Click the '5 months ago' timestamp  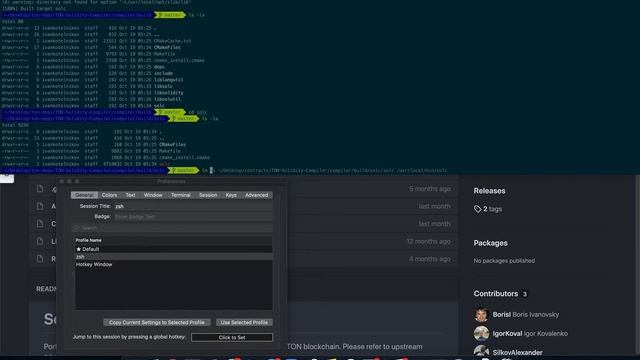(x=430, y=189)
